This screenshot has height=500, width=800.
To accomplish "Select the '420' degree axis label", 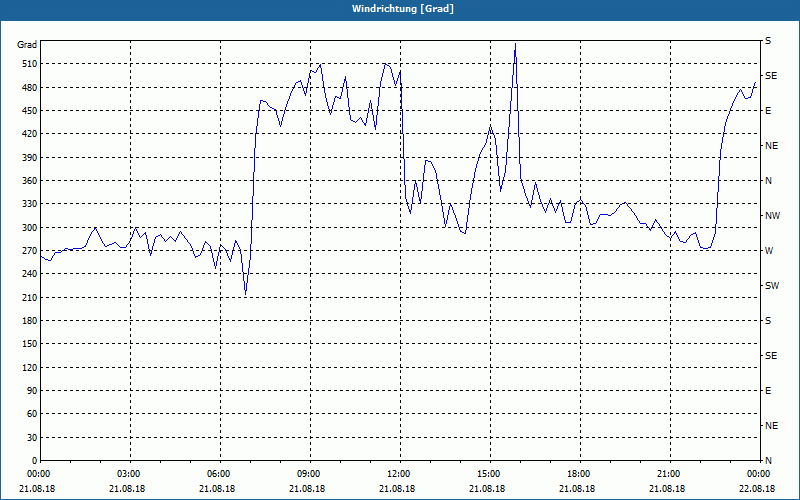I will pyautogui.click(x=30, y=134).
